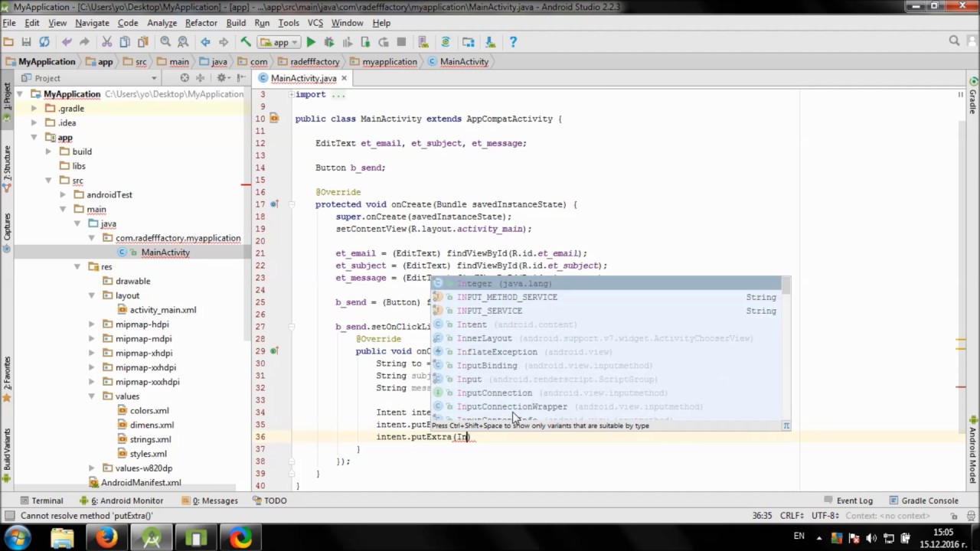Toggle the pi filter button in the completion popup

tap(786, 425)
